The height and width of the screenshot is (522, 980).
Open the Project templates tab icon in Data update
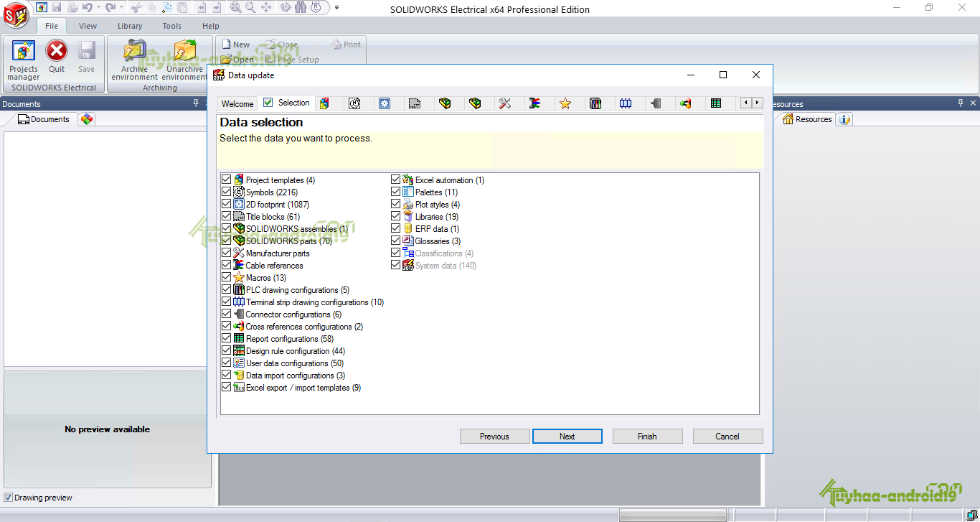pyautogui.click(x=324, y=103)
